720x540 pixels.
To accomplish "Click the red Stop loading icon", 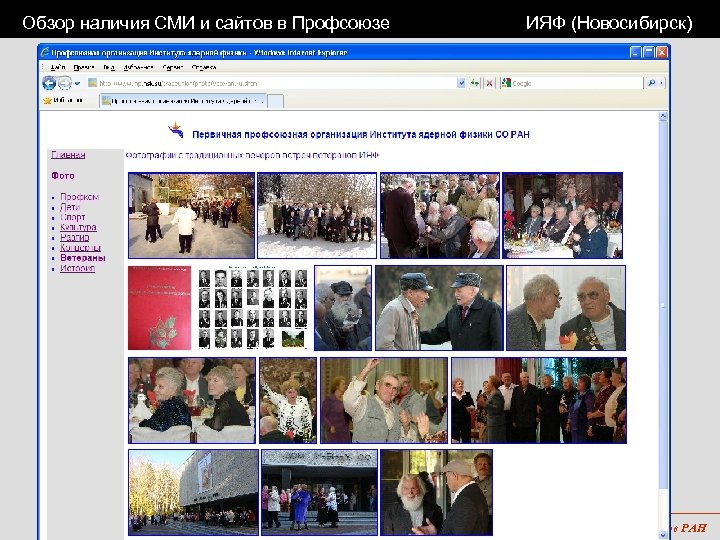I will pos(489,83).
